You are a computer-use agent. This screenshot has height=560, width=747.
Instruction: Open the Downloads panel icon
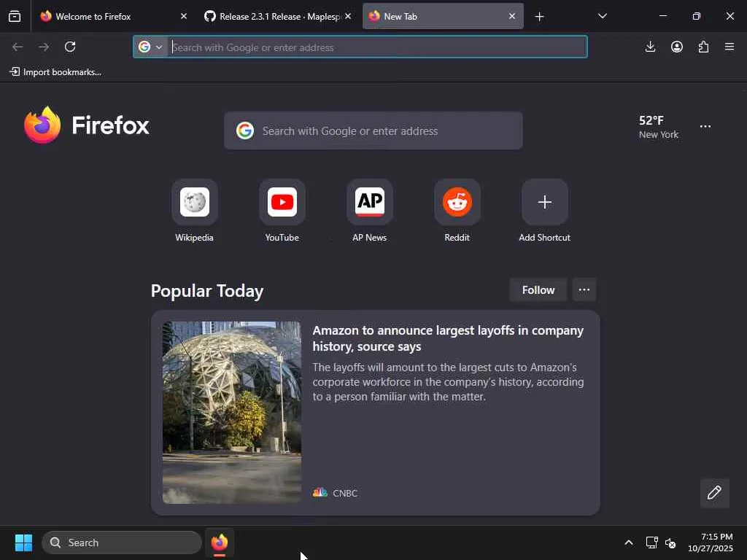click(650, 47)
